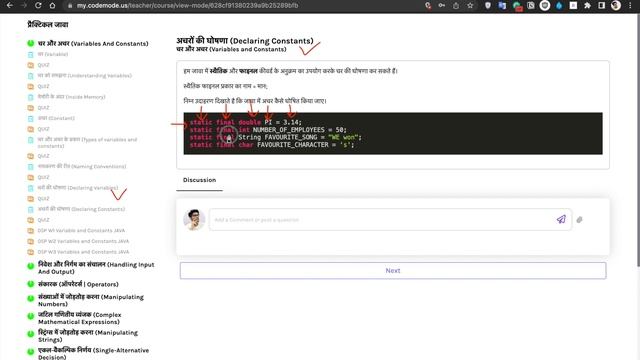
Task: Click the browser forward arrow
Action: click(x=24, y=6)
